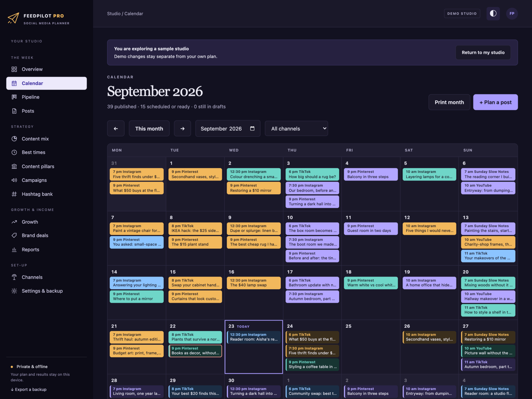
Task: Open the date picker calendar icon
Action: coord(252,128)
